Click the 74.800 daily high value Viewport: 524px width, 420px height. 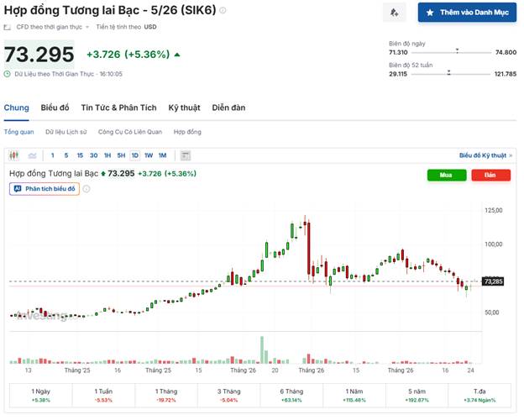point(506,52)
